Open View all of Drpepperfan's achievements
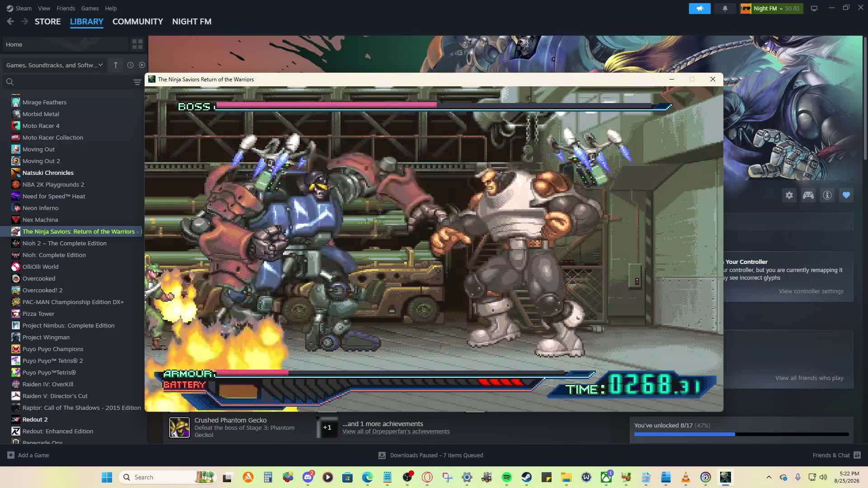The height and width of the screenshot is (488, 868). click(x=396, y=432)
